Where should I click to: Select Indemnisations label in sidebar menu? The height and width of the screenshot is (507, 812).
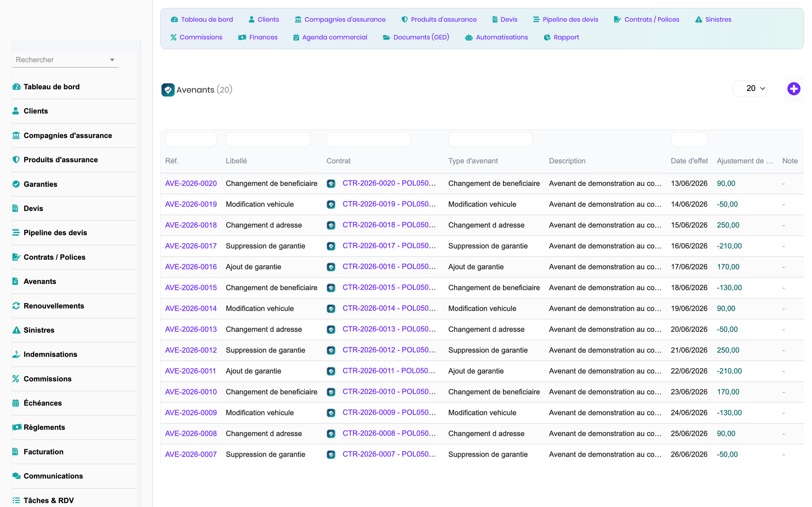tap(50, 354)
